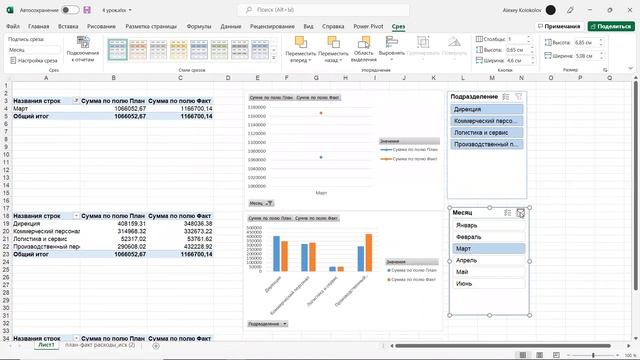Toggle multi-select in Месяц slicer
Image resolution: width=640 pixels, height=360 pixels.
(508, 213)
